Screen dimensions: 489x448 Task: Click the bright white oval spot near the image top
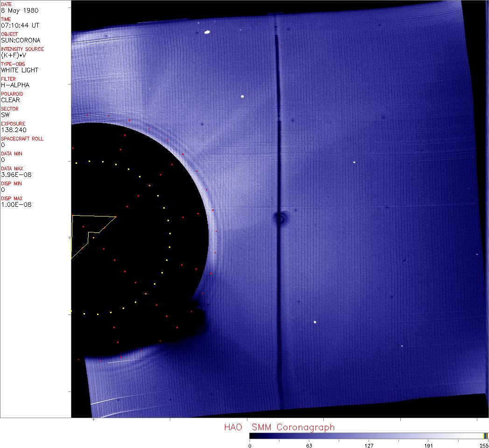click(207, 33)
